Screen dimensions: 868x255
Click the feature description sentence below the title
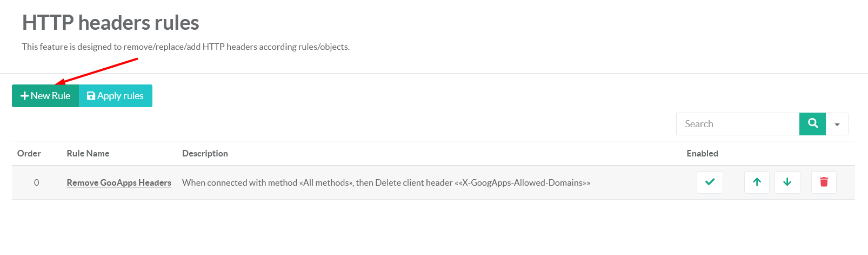point(186,47)
